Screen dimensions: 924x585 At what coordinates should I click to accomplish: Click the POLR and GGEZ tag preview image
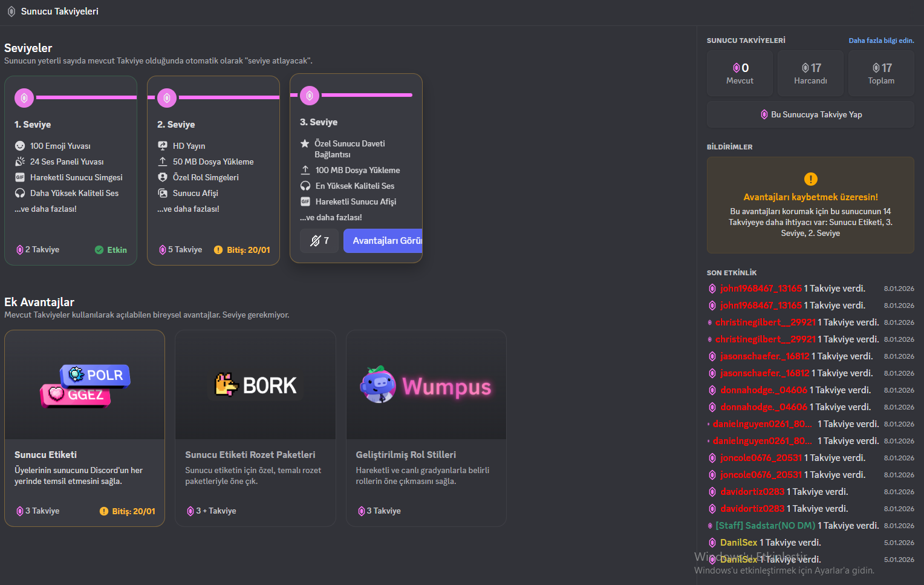point(85,385)
